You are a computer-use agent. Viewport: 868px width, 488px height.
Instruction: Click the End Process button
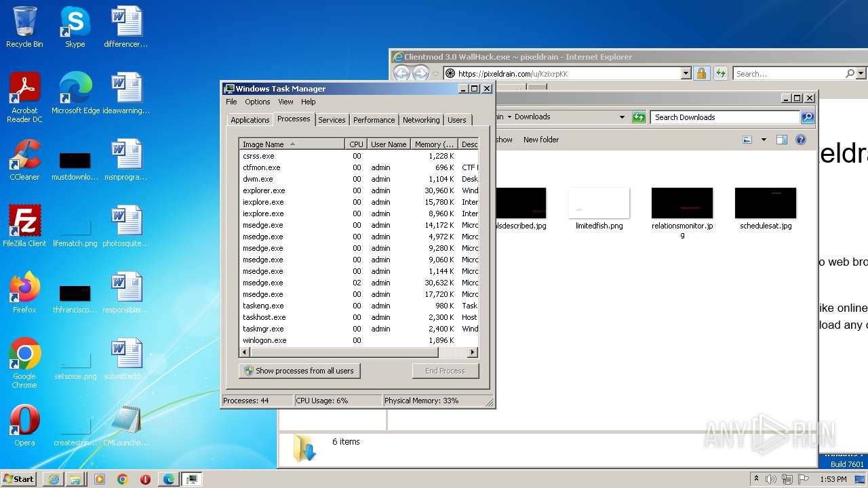click(x=445, y=371)
